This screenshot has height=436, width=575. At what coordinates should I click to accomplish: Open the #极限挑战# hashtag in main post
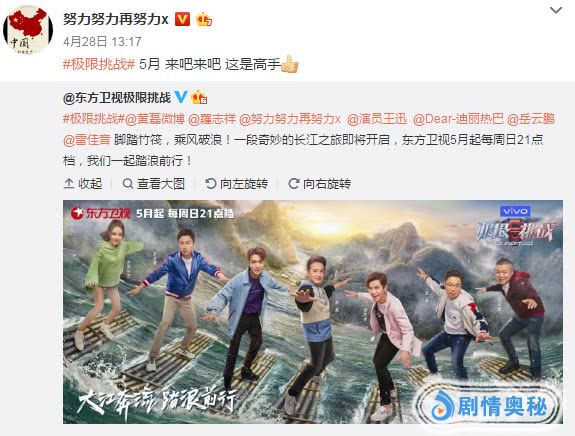coord(99,64)
